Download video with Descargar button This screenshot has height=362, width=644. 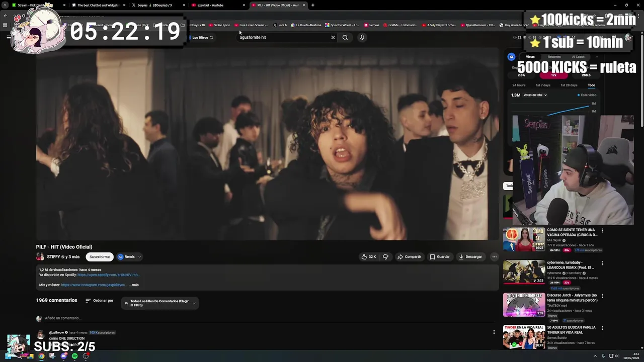click(470, 257)
